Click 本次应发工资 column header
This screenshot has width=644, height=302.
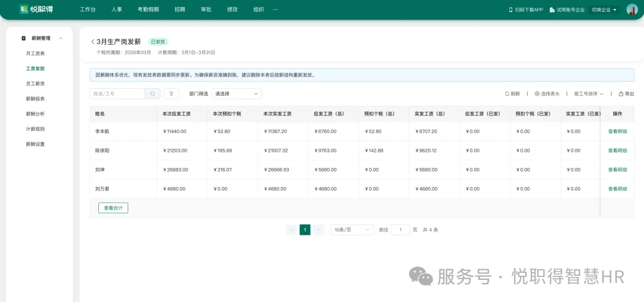[x=176, y=114]
